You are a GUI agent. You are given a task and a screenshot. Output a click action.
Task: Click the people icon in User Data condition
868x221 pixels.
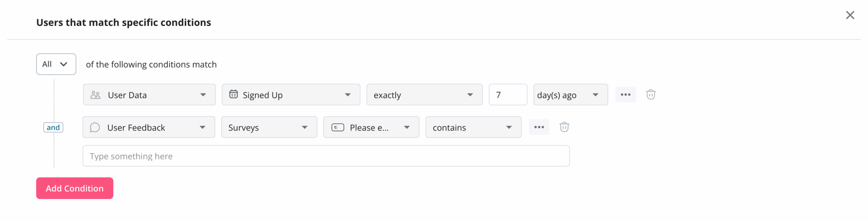tap(95, 95)
